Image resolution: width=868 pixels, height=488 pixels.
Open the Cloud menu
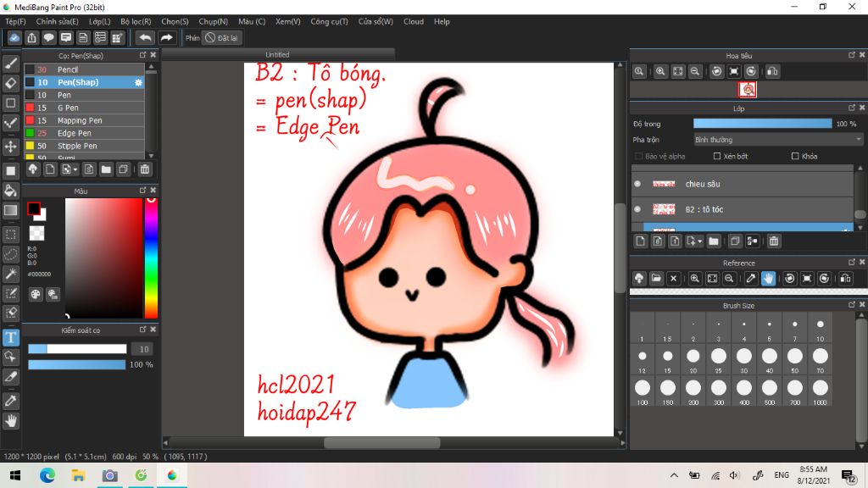414,21
